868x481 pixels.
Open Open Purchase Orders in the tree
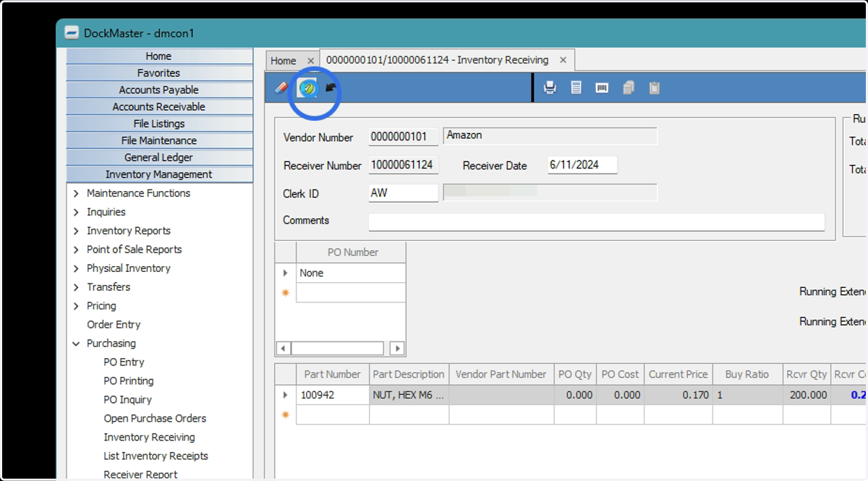point(155,419)
